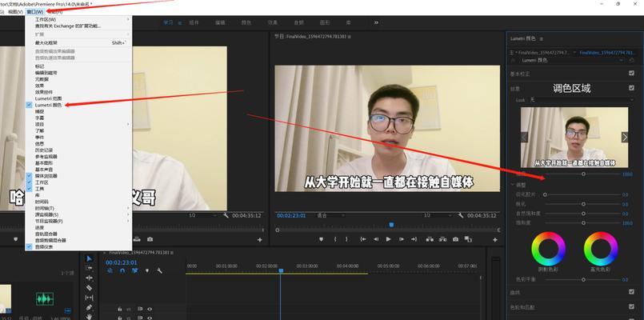Select the Razor tool
Viewport: 644px width, 320px height.
[89, 288]
